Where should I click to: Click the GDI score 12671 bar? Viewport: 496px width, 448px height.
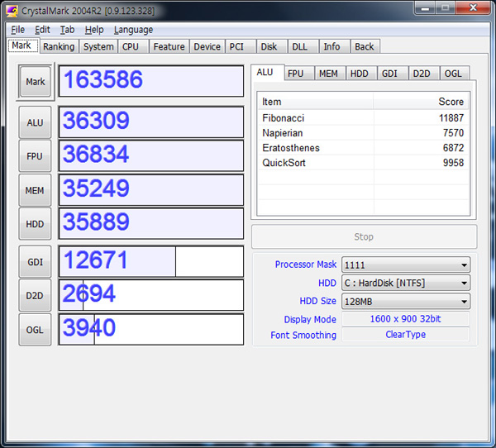click(x=151, y=261)
